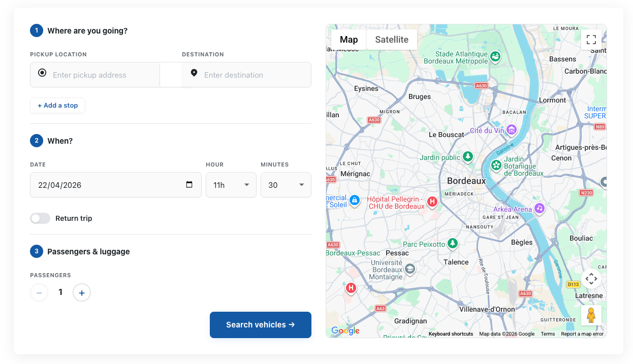Click the Mérignac label on map
Image resolution: width=633 pixels, height=364 pixels.
[355, 174]
